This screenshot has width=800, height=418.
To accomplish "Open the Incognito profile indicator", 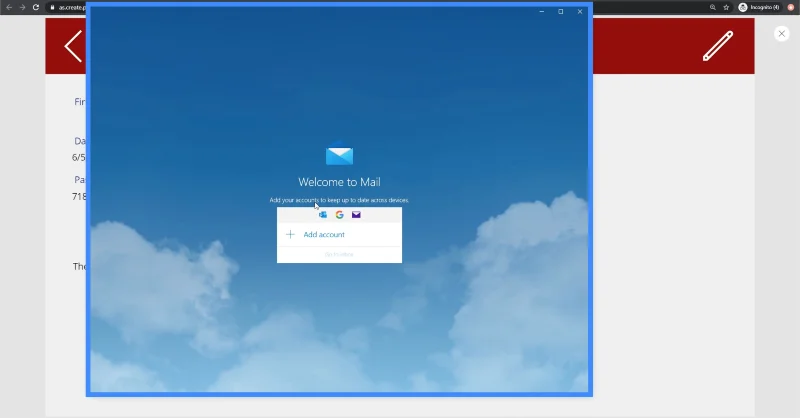I will point(759,7).
